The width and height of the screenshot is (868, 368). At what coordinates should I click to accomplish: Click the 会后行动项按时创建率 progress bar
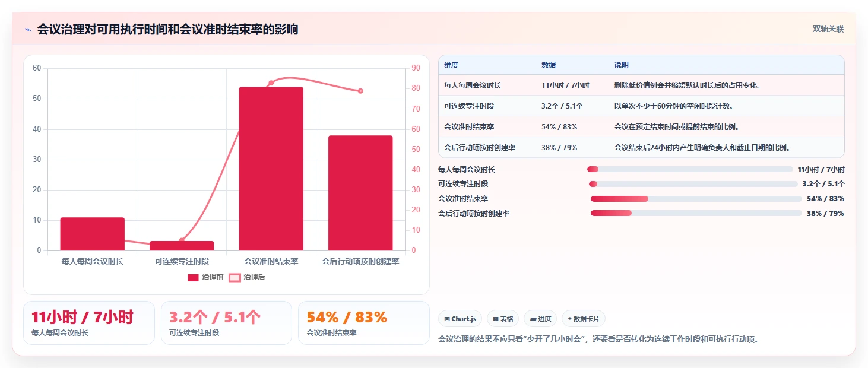696,213
